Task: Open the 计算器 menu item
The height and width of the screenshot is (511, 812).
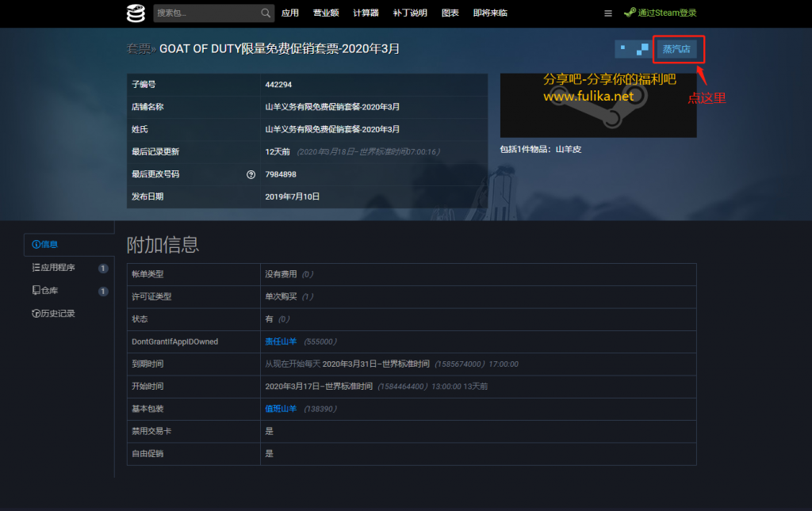Action: click(x=366, y=13)
